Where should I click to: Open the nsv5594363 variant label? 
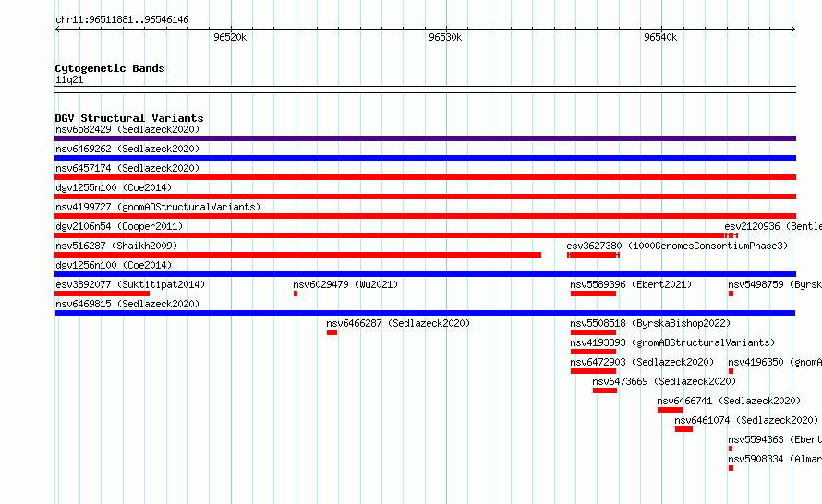pyautogui.click(x=775, y=439)
